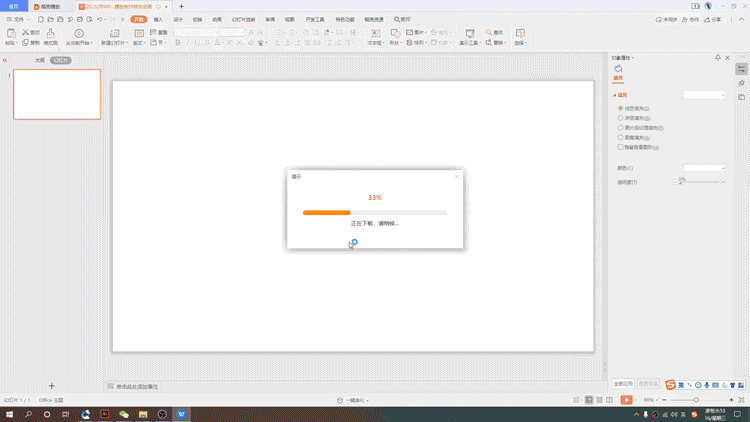The height and width of the screenshot is (422, 750).
Task: Collapse the slide thumbnail panel
Action: (x=5, y=60)
